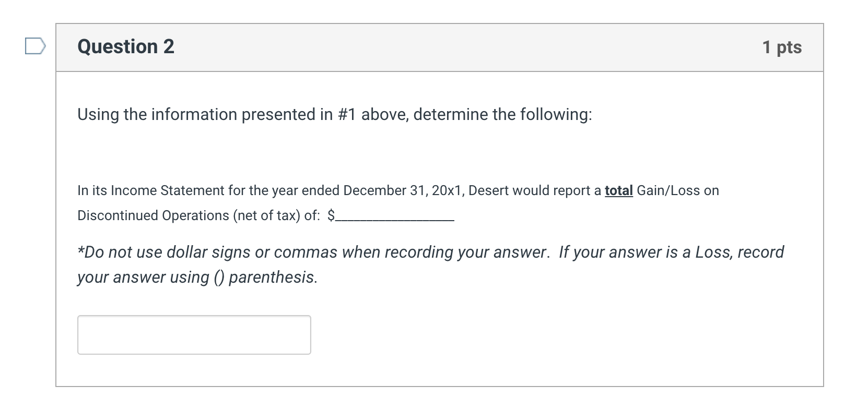This screenshot has width=868, height=410.
Task: Select the bookmark marker left of the question
Action: coord(34,47)
